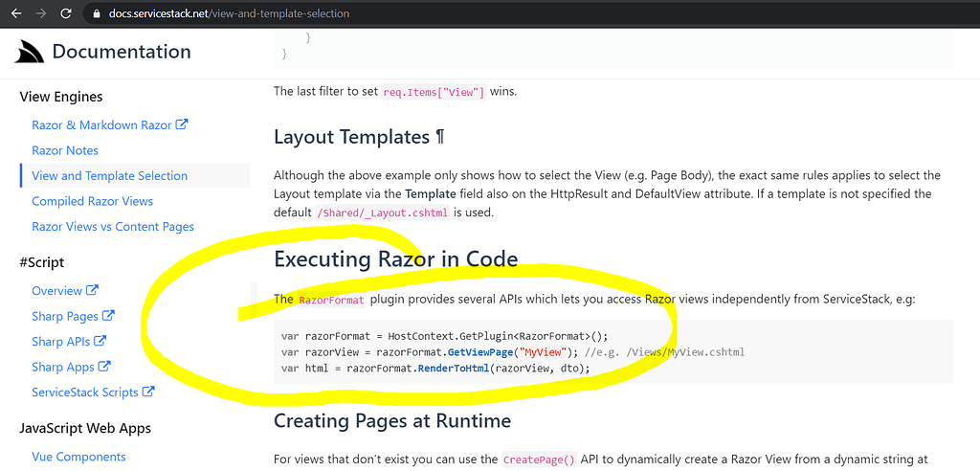Click the Creating Pages at Runtime heading

tap(392, 419)
